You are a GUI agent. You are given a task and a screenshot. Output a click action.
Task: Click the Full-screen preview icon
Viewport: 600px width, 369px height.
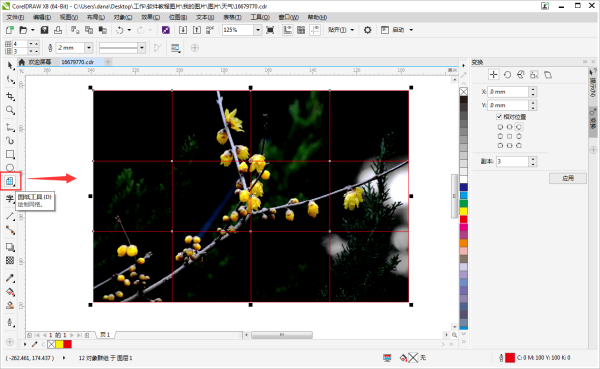point(270,30)
